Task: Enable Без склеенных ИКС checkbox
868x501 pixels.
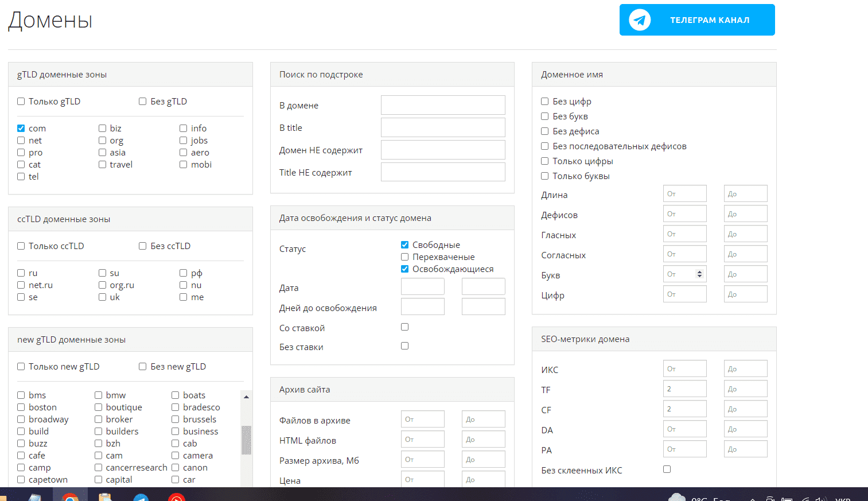Action: 667,469
